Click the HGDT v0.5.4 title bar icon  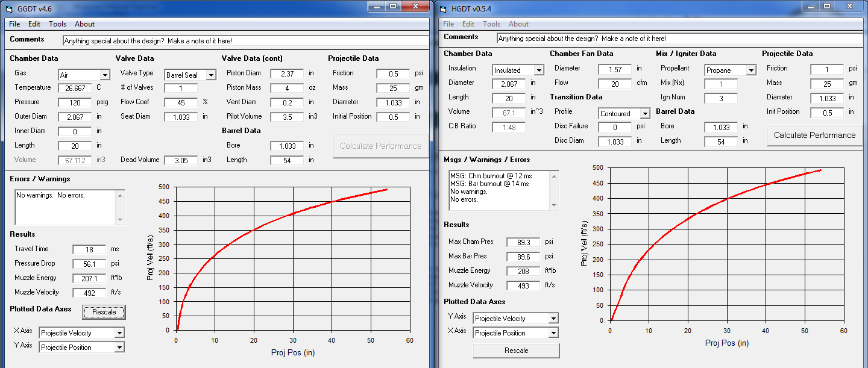pos(443,8)
